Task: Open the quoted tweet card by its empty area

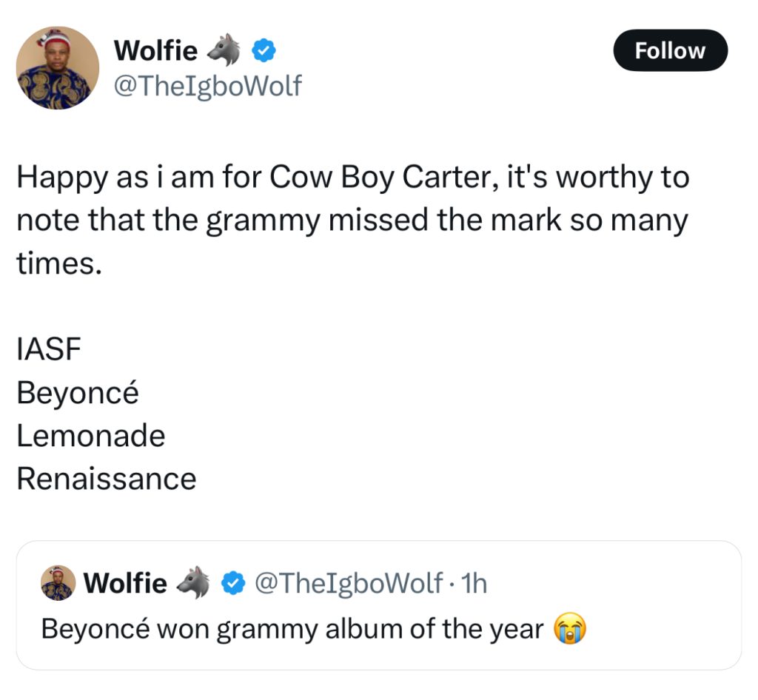Action: (651, 592)
